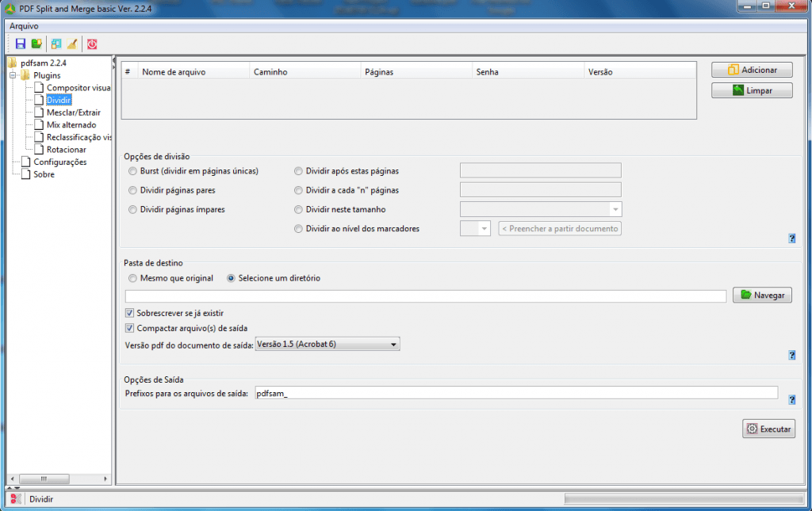Select Dividir plugin in tree
The width and height of the screenshot is (812, 511).
pos(59,101)
